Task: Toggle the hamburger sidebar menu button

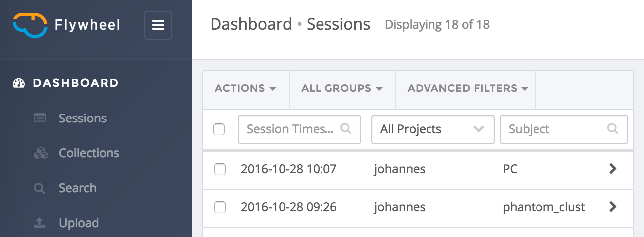Action: [158, 25]
